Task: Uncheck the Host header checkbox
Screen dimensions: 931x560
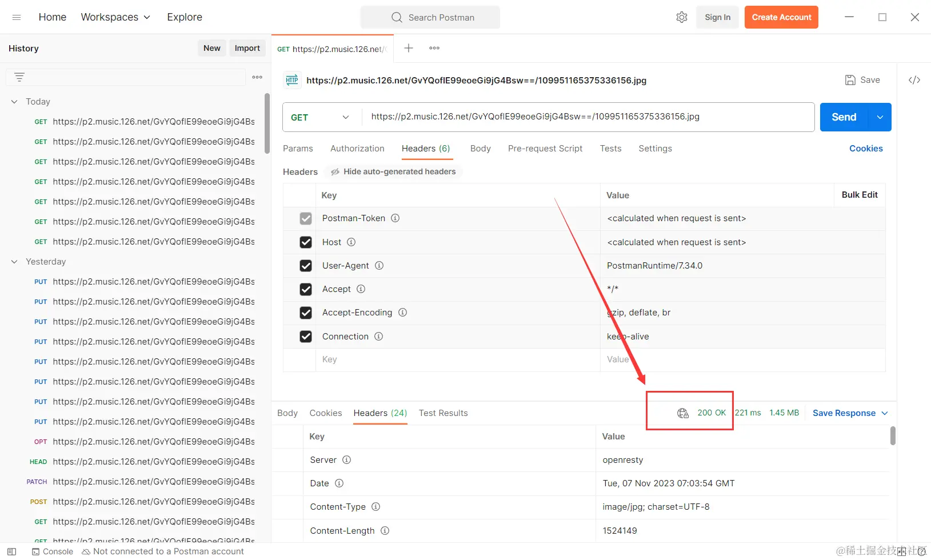Action: tap(306, 242)
